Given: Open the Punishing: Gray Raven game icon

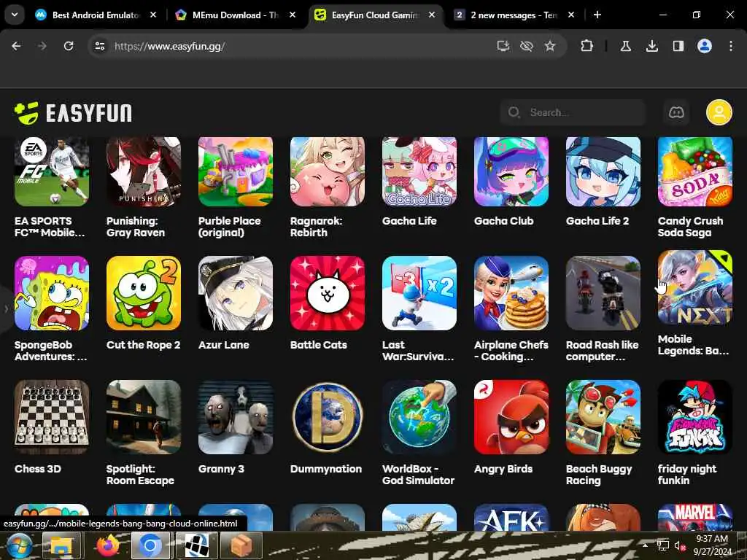Looking at the screenshot, I should point(144,171).
